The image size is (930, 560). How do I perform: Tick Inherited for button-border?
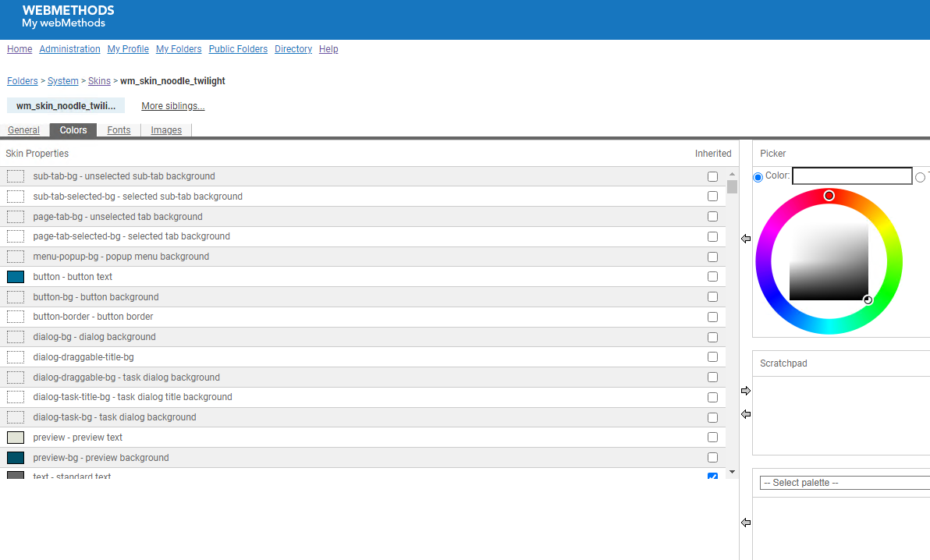pos(712,317)
